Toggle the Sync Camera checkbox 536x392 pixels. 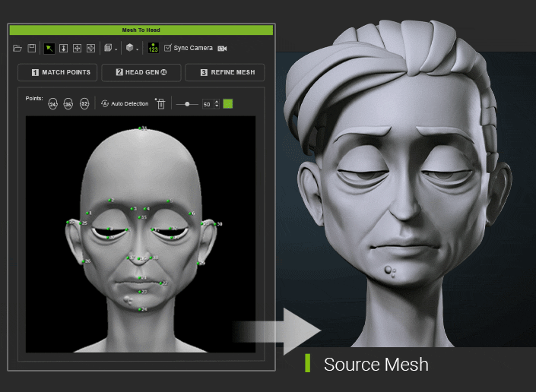pyautogui.click(x=168, y=48)
